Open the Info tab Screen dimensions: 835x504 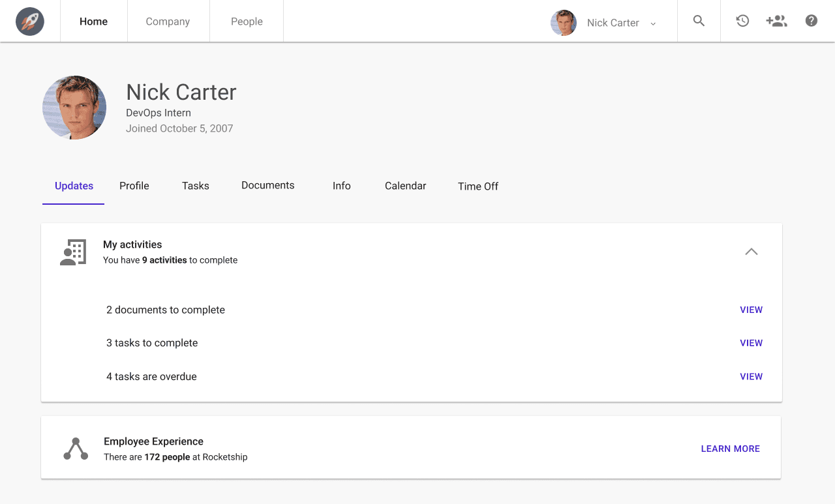(x=342, y=186)
